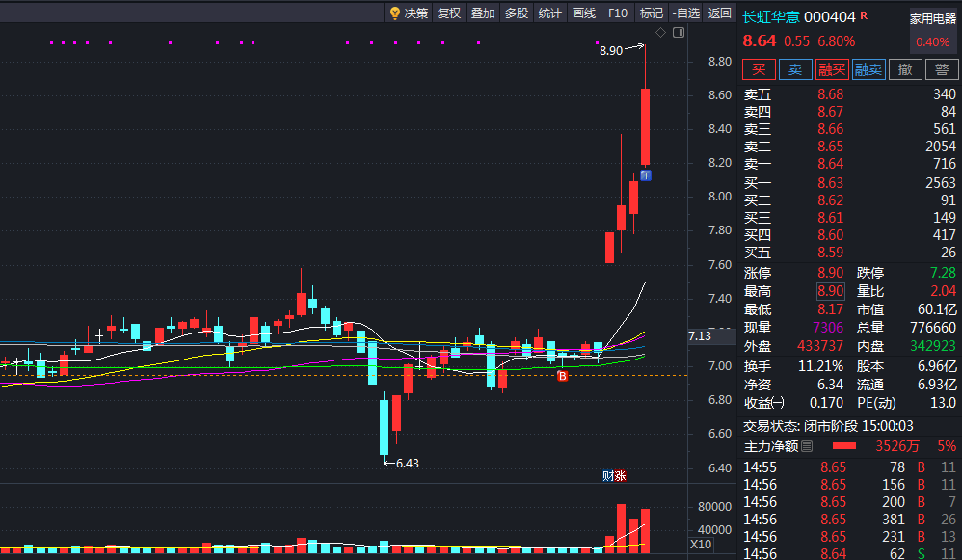Click the 融卖 margin sell button

pyautogui.click(x=868, y=69)
